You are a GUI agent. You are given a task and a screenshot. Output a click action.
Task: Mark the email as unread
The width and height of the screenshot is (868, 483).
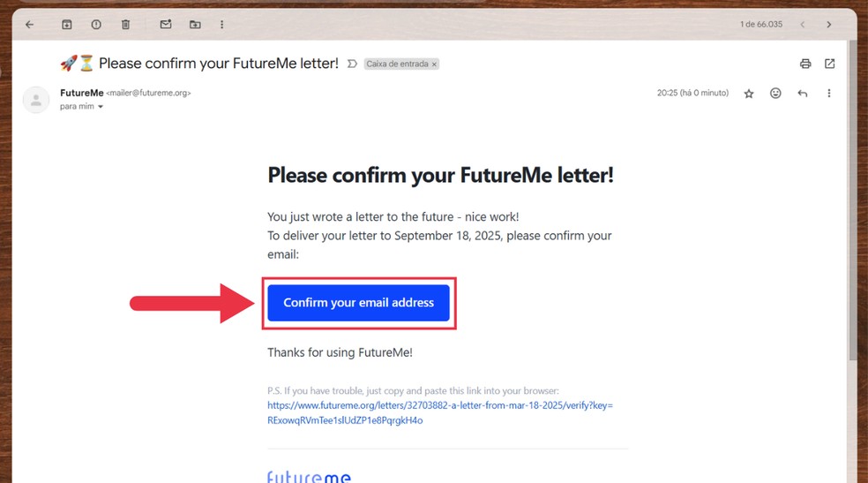166,25
